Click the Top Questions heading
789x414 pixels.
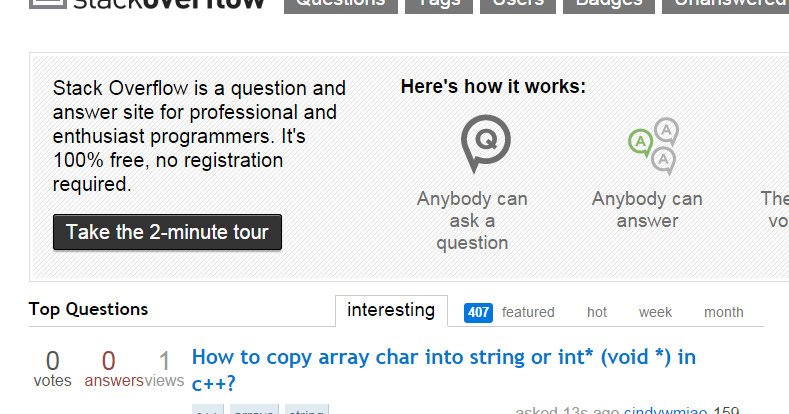[x=88, y=309]
